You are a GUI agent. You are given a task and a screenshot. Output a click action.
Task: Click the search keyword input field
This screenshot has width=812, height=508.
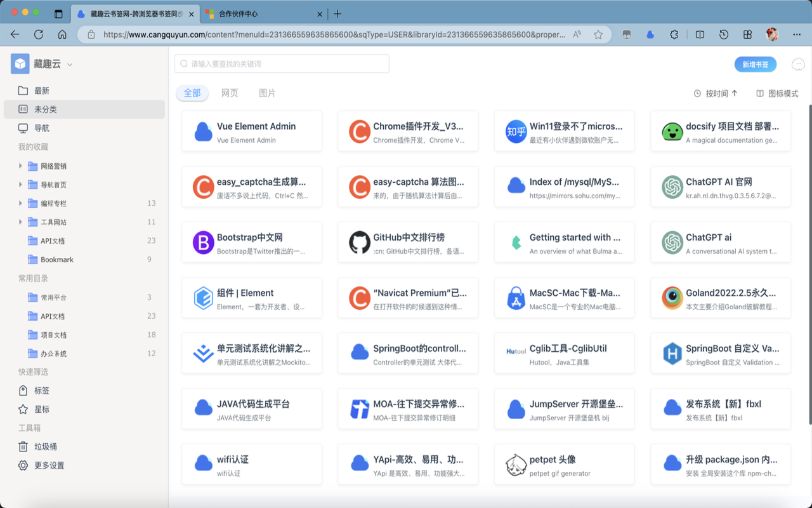coord(281,63)
